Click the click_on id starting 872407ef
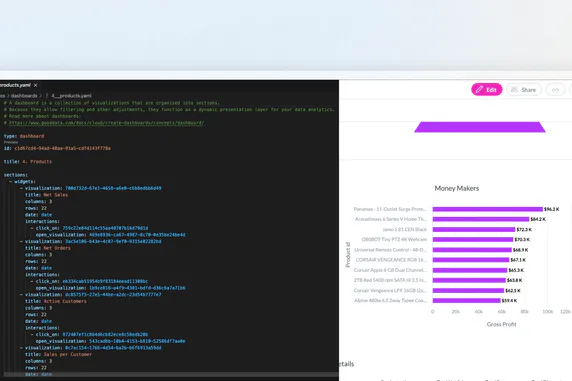 [x=105, y=334]
